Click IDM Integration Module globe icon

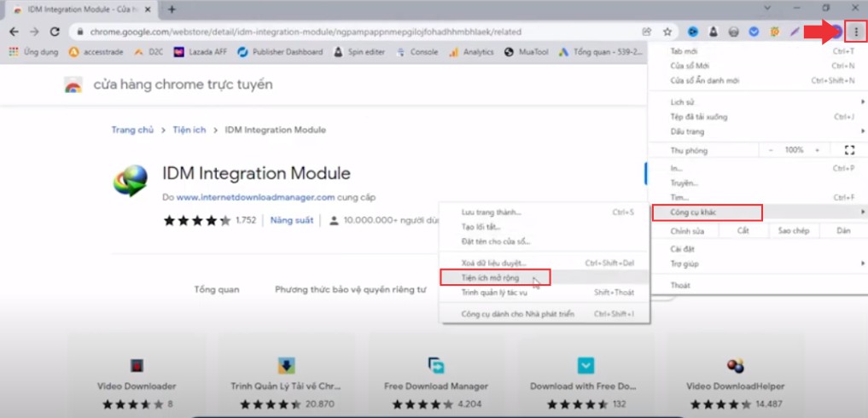tap(131, 181)
